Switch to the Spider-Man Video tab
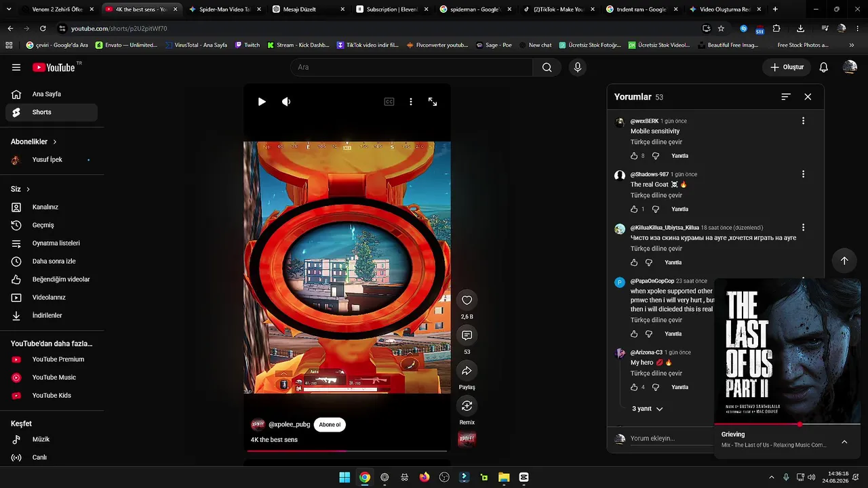The height and width of the screenshot is (488, 868). point(224,9)
